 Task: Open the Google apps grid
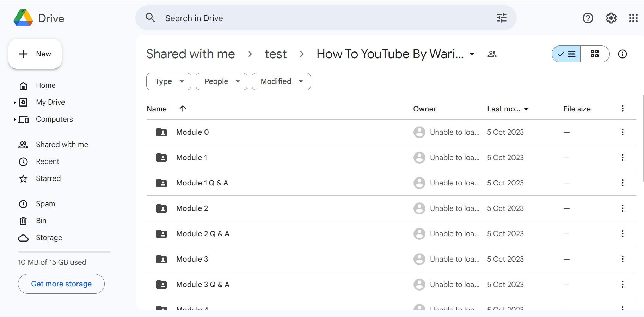tap(633, 18)
